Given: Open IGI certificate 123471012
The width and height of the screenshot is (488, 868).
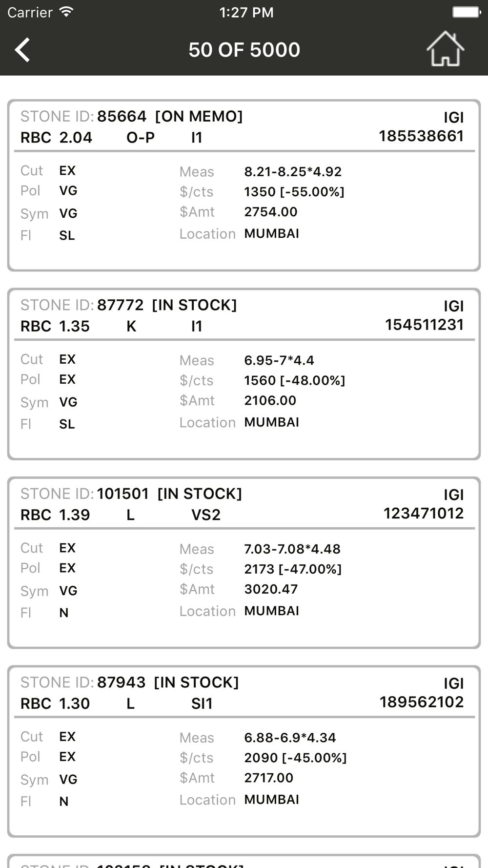Looking at the screenshot, I should pyautogui.click(x=423, y=514).
